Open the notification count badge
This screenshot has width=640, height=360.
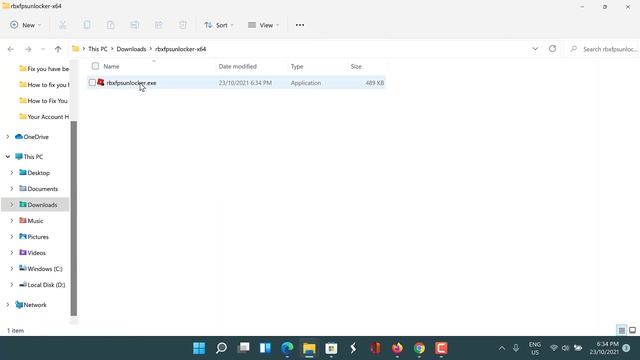tap(626, 348)
